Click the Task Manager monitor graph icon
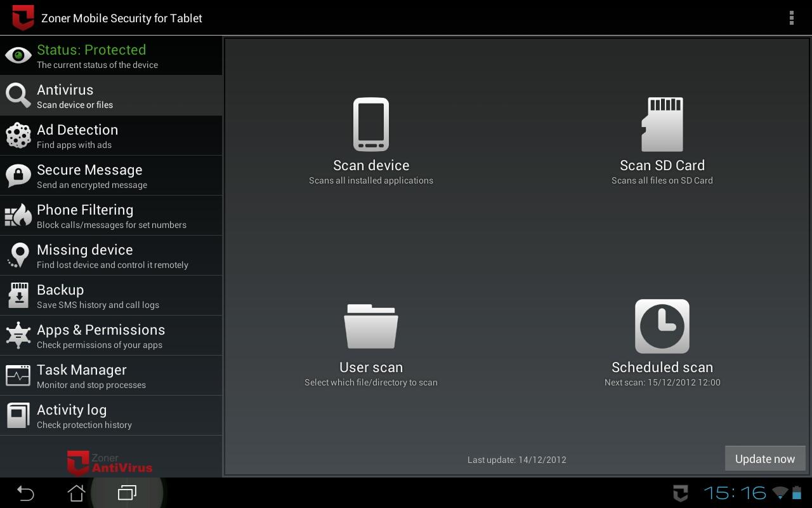812x508 pixels. 18,375
